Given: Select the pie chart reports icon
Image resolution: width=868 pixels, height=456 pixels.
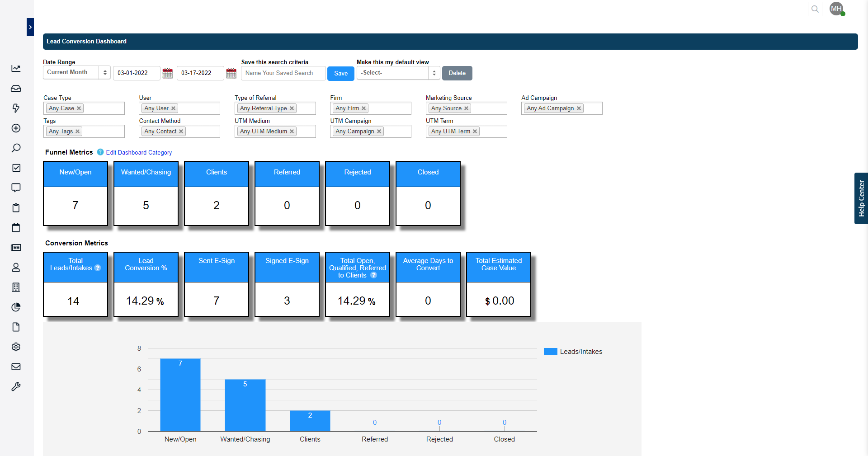Looking at the screenshot, I should tap(16, 307).
